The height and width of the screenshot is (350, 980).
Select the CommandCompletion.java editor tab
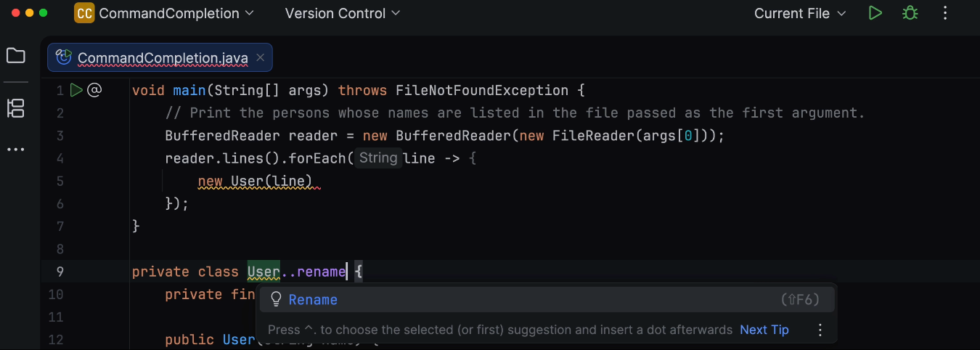pos(162,57)
